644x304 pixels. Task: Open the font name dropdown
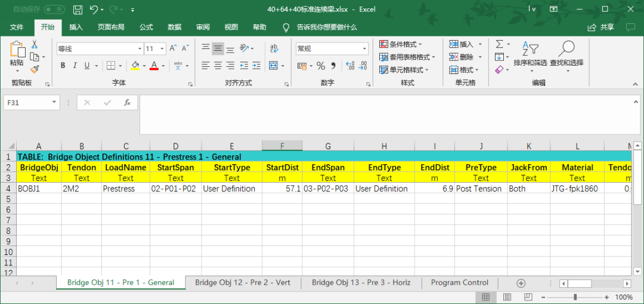click(x=140, y=48)
